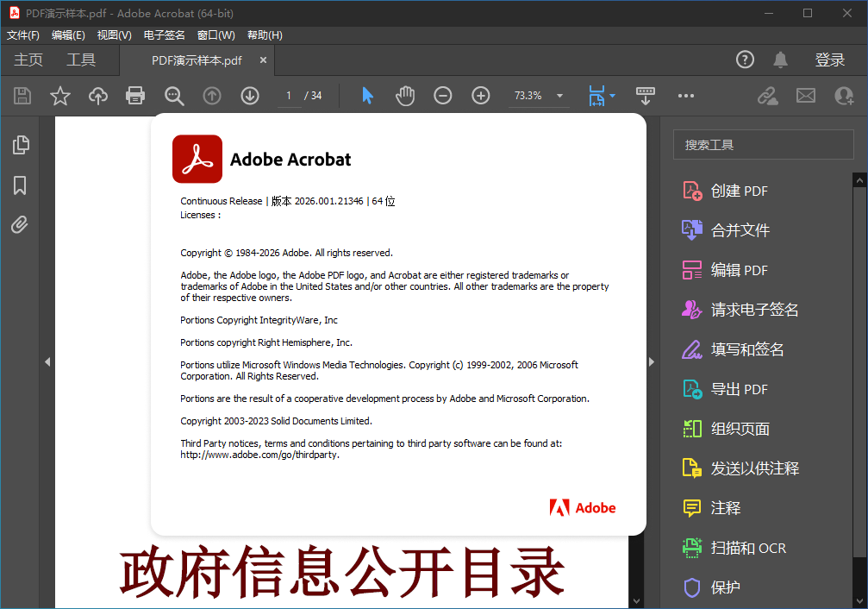Click the read mode toolbar icon

click(x=646, y=96)
